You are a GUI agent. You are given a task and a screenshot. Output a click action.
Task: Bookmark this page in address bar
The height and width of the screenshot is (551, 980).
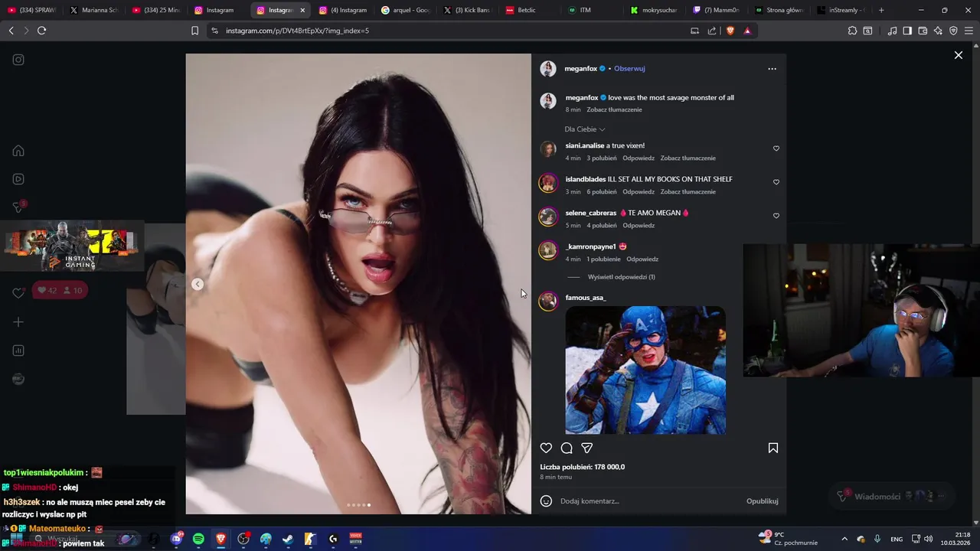click(194, 31)
